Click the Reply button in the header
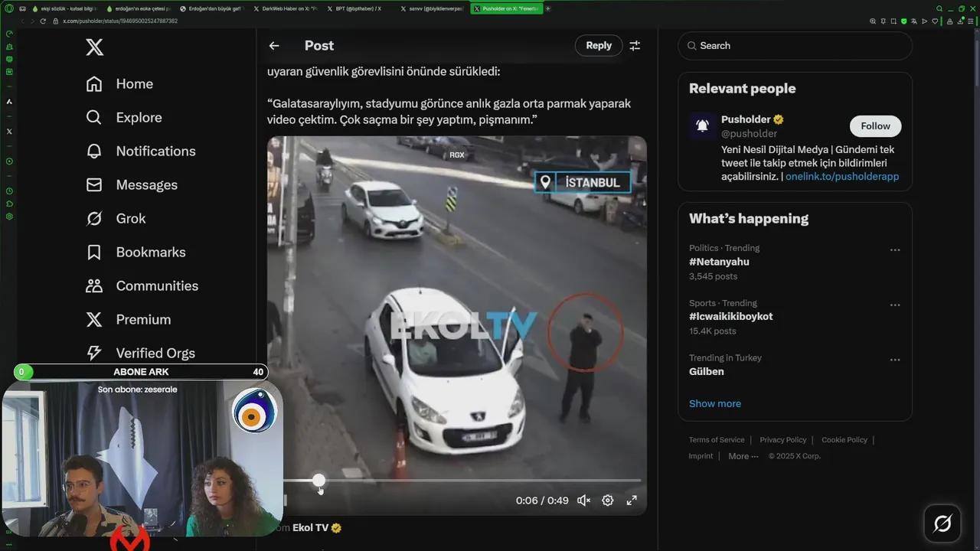This screenshot has height=551, width=980. coord(599,46)
